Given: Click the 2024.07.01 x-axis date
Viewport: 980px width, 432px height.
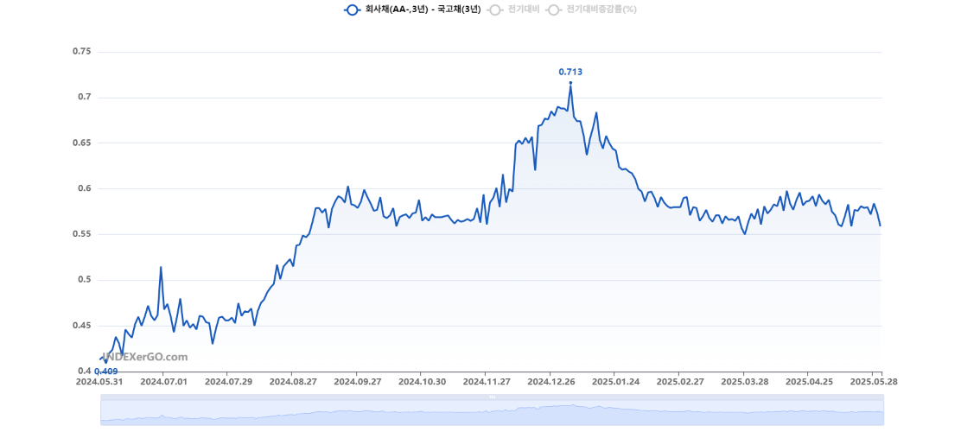Looking at the screenshot, I should click(x=162, y=381).
